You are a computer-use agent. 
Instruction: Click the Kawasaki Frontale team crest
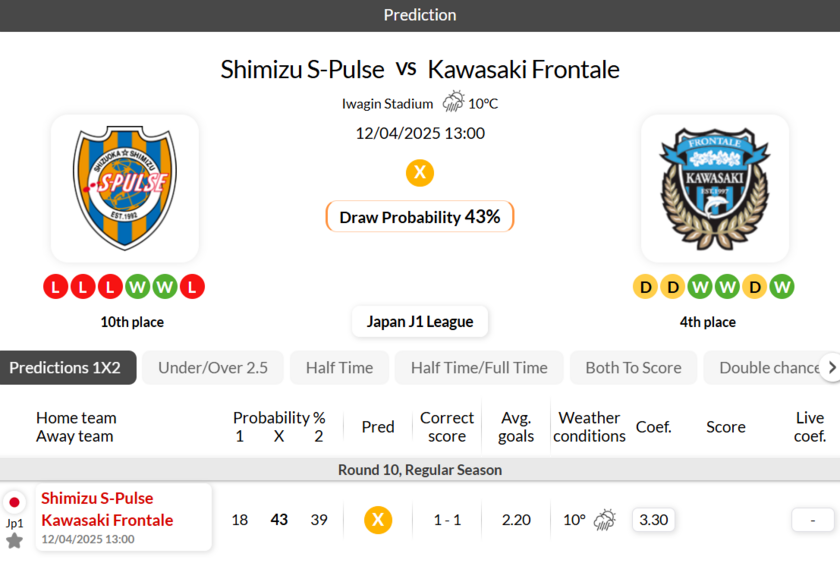(x=714, y=188)
